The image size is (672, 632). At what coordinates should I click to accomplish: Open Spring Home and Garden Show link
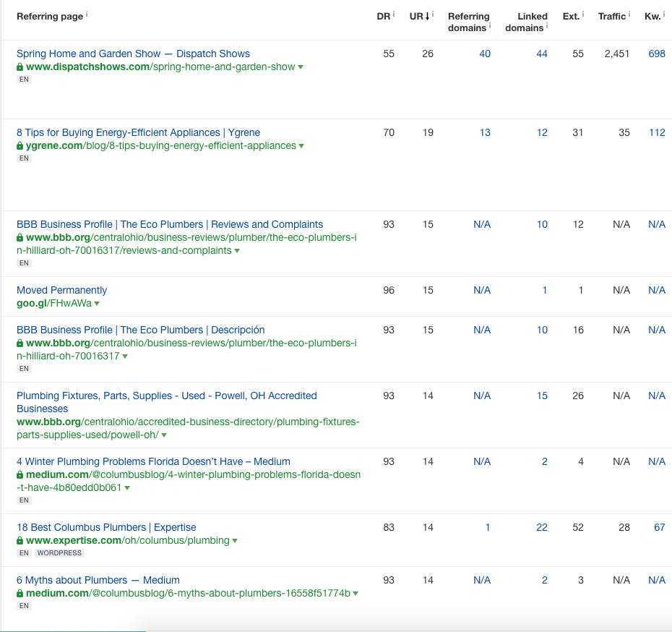(x=133, y=54)
